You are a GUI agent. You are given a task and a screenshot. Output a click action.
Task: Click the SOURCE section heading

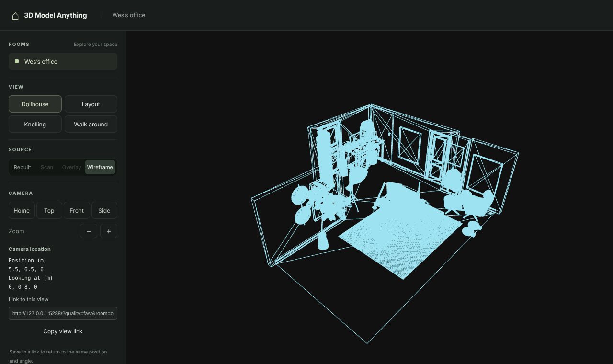click(x=20, y=149)
